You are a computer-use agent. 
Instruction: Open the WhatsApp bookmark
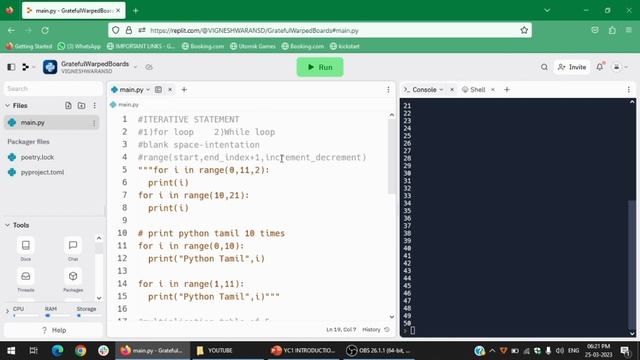tap(79, 46)
